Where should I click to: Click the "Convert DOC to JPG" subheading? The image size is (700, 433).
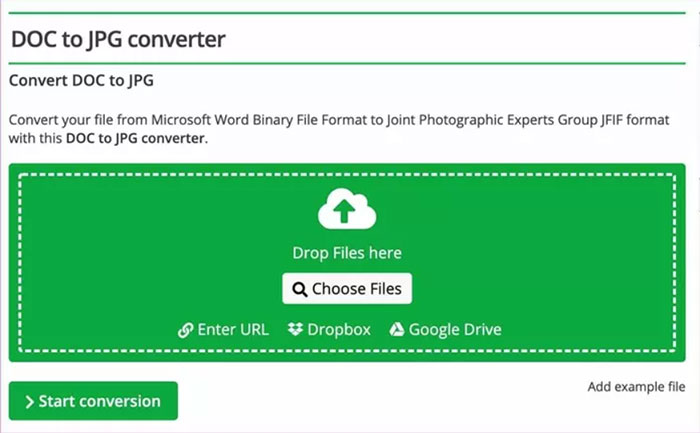coord(81,80)
